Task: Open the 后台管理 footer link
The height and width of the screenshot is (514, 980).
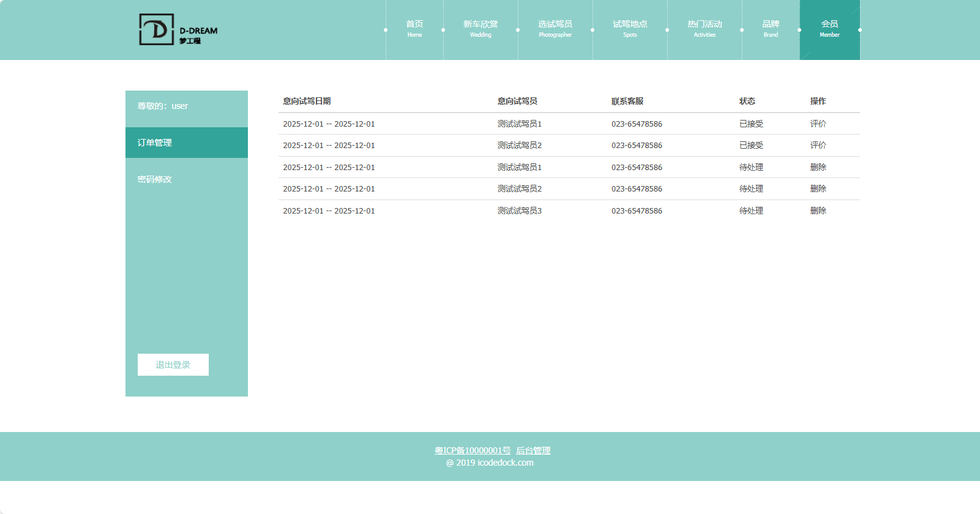Action: tap(533, 450)
